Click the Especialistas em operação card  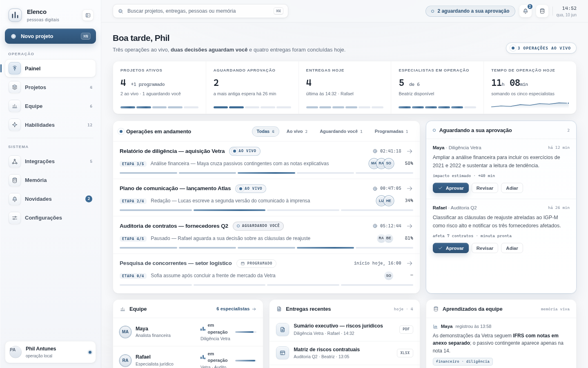click(437, 88)
